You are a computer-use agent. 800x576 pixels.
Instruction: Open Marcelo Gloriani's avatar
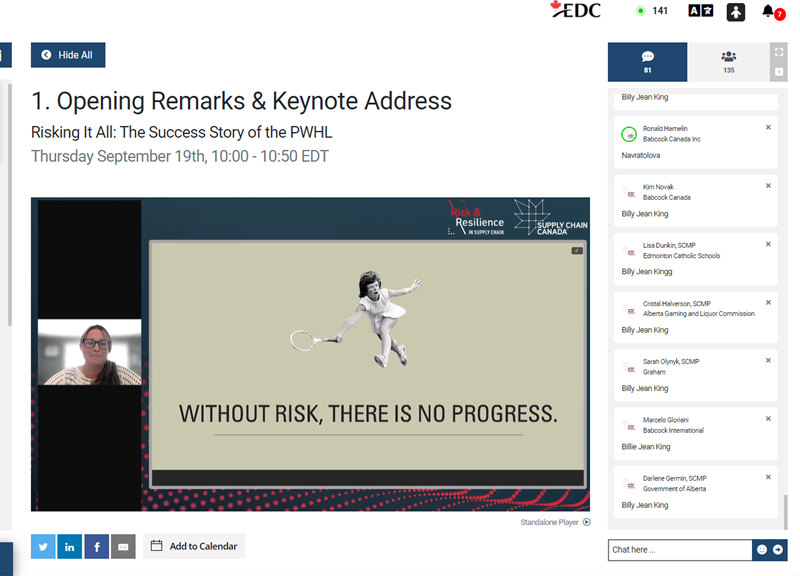(x=629, y=425)
